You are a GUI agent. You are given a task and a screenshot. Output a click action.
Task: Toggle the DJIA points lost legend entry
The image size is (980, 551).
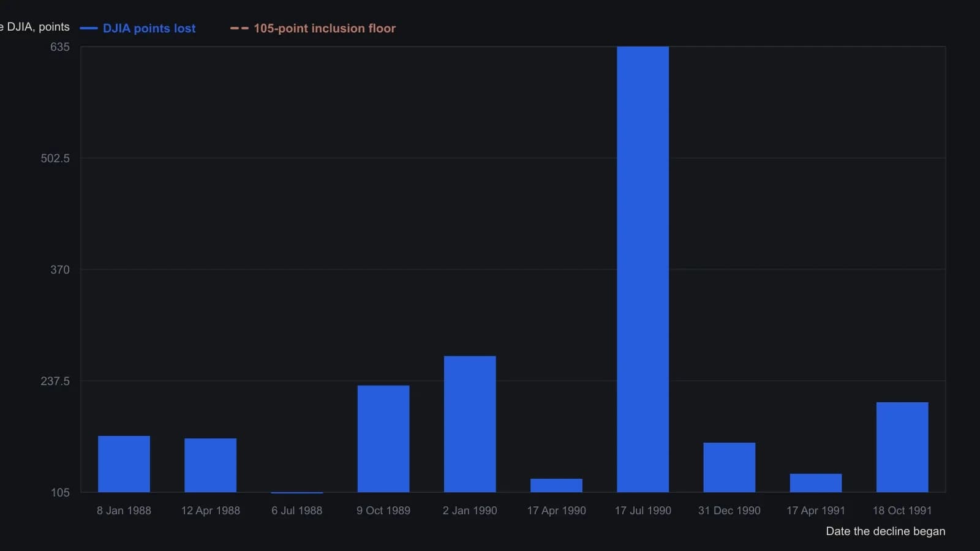pos(138,28)
